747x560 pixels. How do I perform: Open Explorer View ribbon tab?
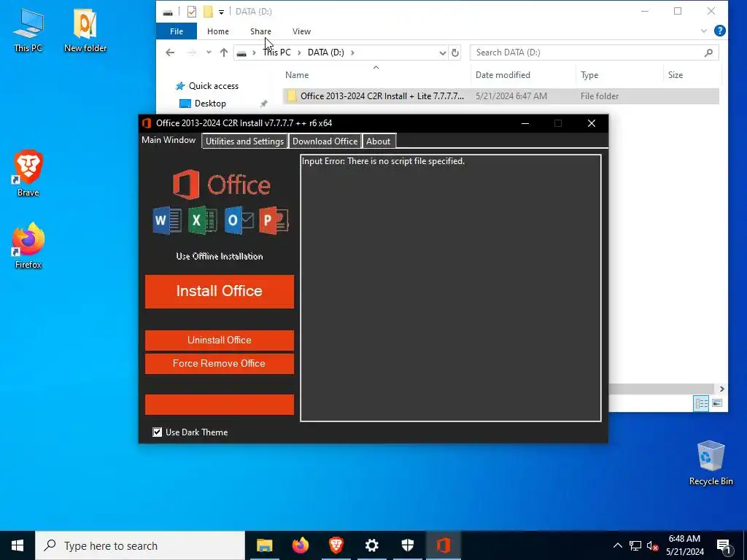[x=301, y=31]
